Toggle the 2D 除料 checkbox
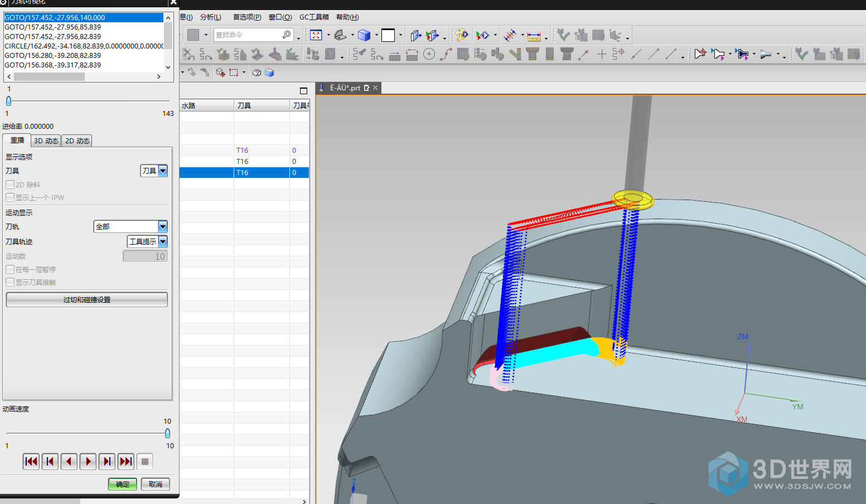The height and width of the screenshot is (504, 866). [x=10, y=185]
